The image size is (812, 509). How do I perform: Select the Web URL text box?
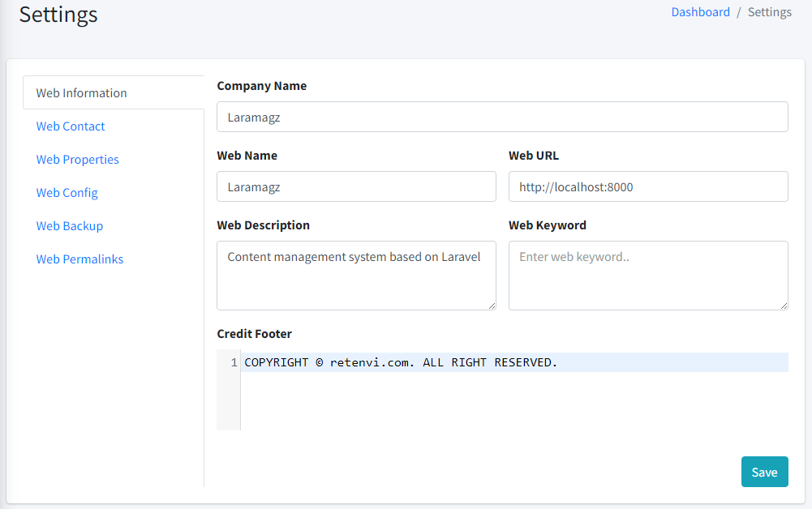648,186
